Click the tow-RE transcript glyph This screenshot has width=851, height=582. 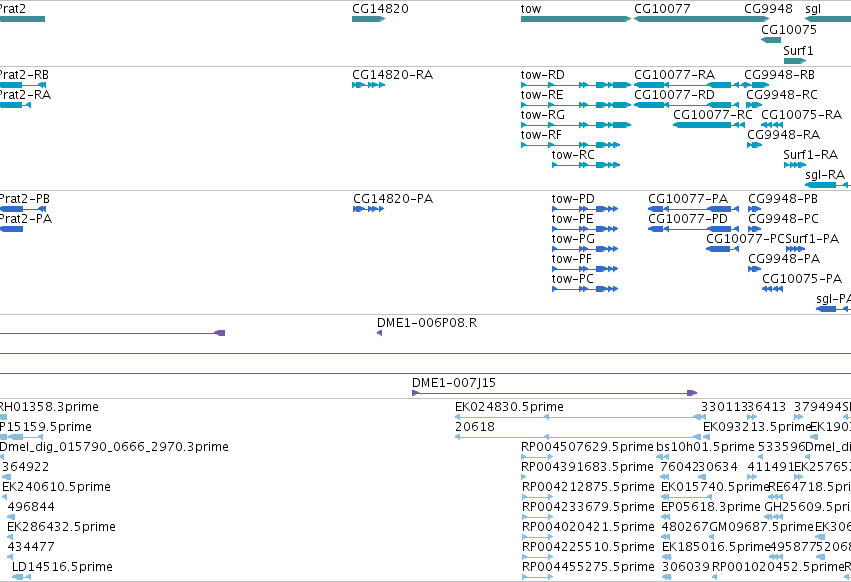tap(576, 105)
